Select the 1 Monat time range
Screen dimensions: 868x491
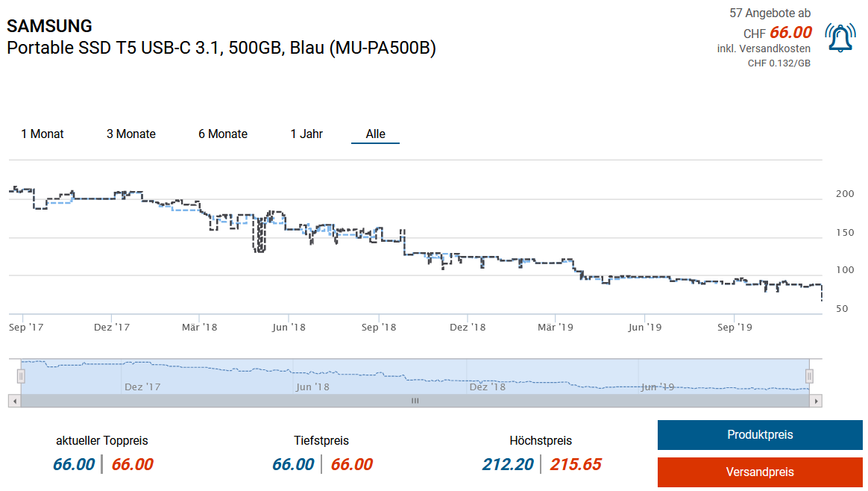point(43,134)
